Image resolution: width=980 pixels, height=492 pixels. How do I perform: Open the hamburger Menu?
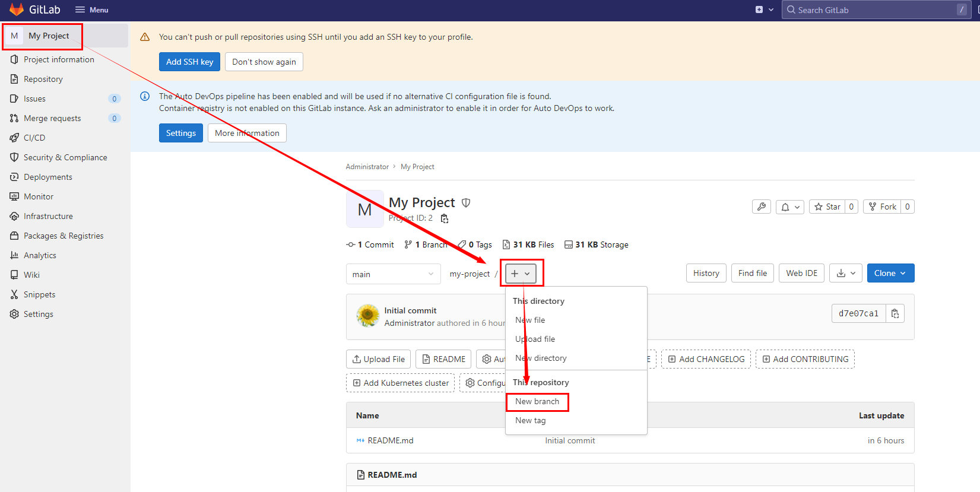pos(91,10)
